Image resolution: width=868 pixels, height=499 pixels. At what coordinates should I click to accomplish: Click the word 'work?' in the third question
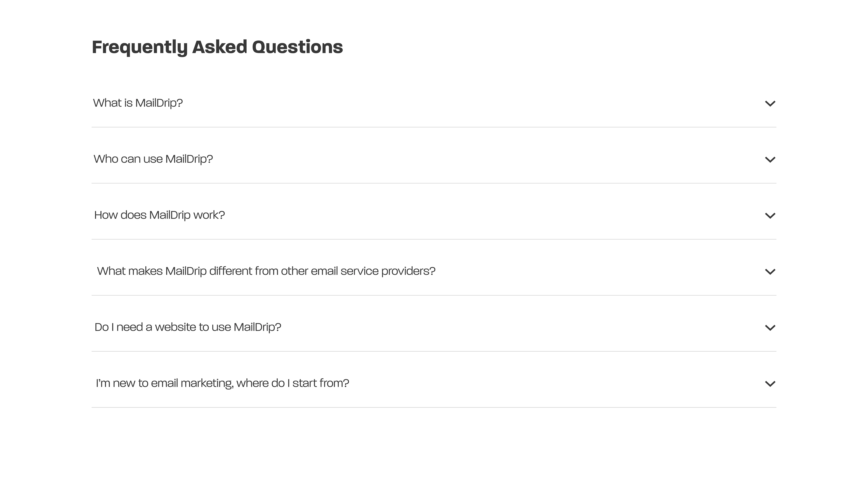point(209,215)
